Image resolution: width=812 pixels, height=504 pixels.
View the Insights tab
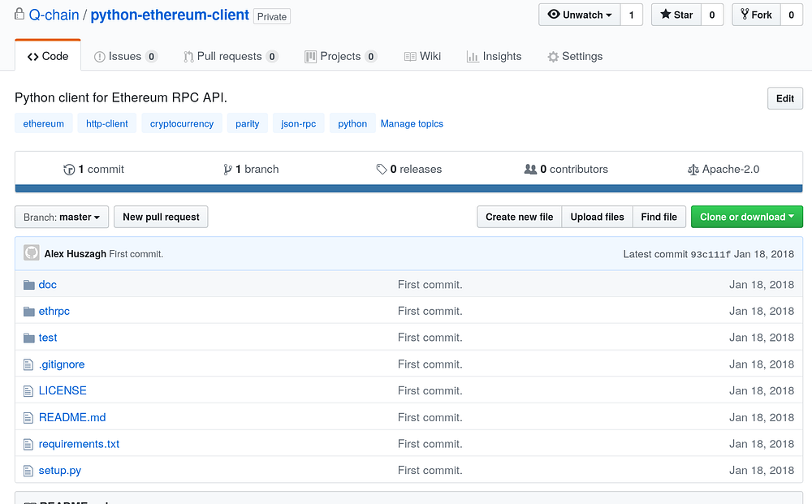(494, 56)
